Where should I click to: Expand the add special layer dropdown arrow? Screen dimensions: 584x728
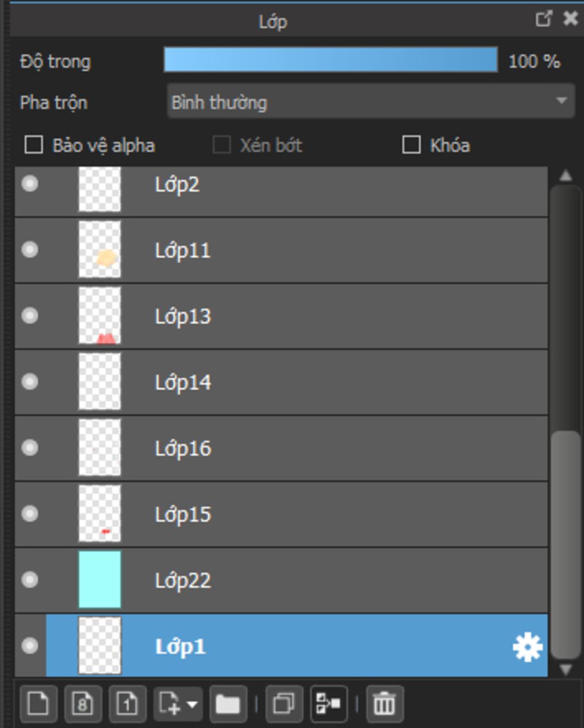[192, 705]
